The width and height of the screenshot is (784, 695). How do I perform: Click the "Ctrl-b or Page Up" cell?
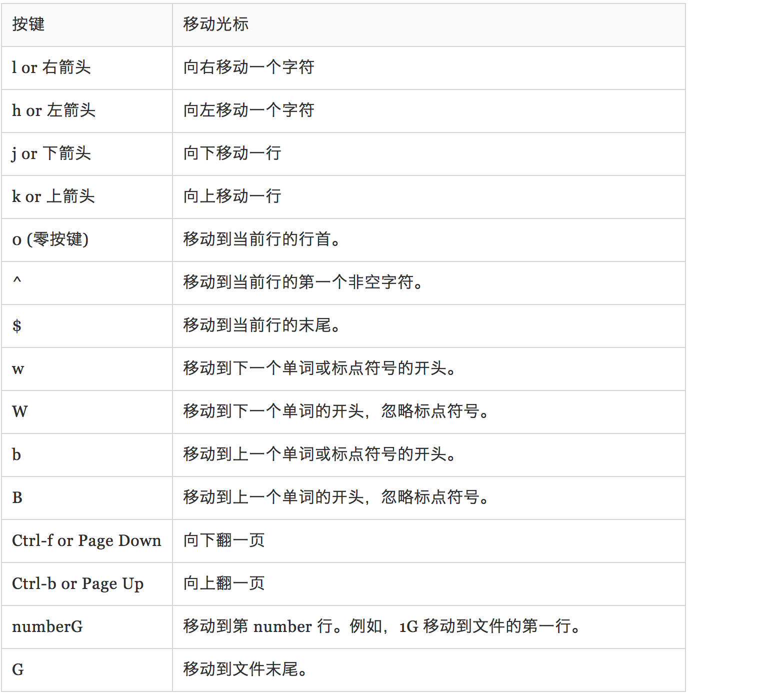[77, 583]
